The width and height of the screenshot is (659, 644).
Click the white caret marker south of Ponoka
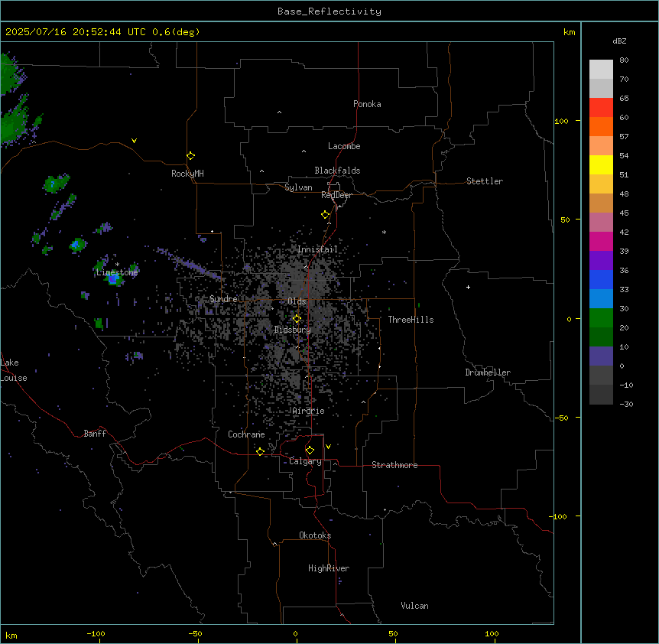(x=279, y=112)
